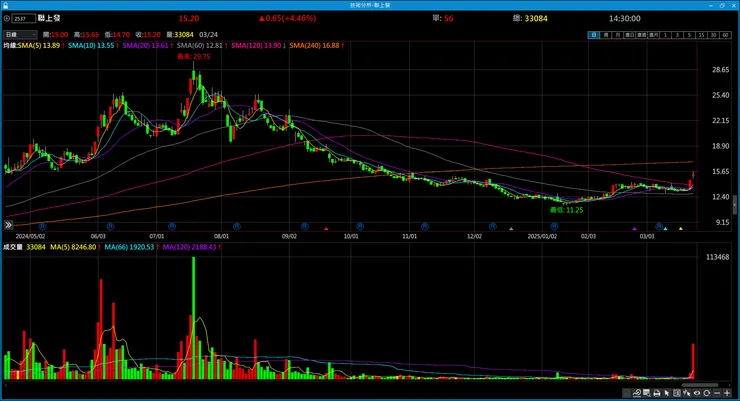Screen dimensions: 740x401
Task: Click the 月 marker near 11/01
Action: click(x=425, y=227)
